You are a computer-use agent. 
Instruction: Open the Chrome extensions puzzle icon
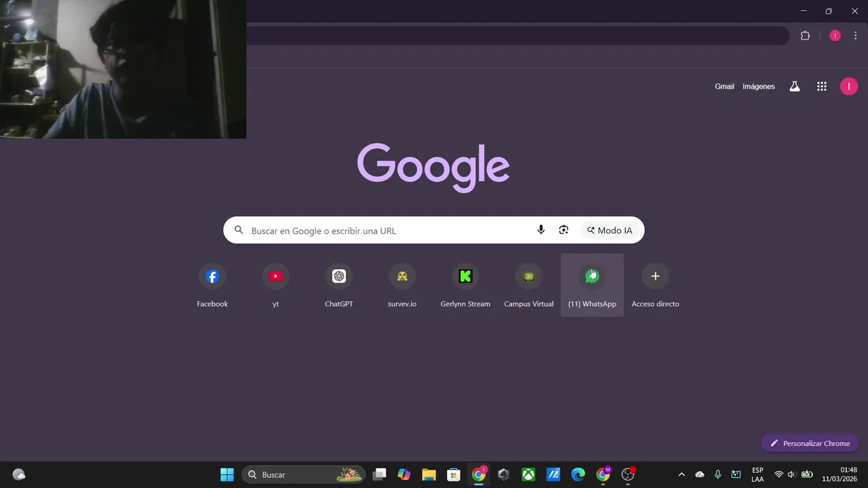tap(805, 36)
